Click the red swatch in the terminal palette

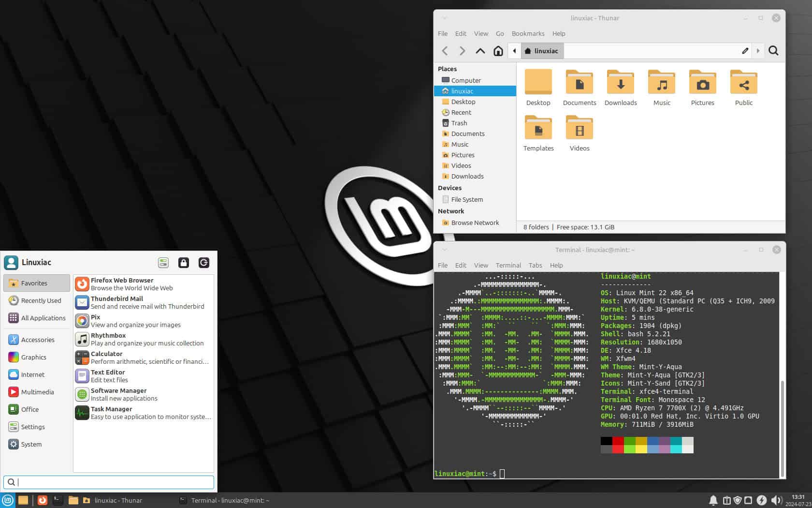[x=617, y=441]
